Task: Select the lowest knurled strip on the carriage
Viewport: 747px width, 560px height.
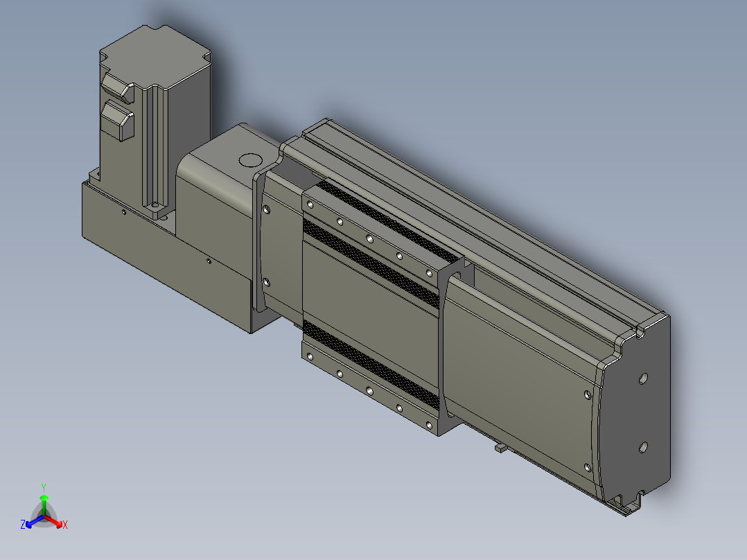Action: pos(371,365)
